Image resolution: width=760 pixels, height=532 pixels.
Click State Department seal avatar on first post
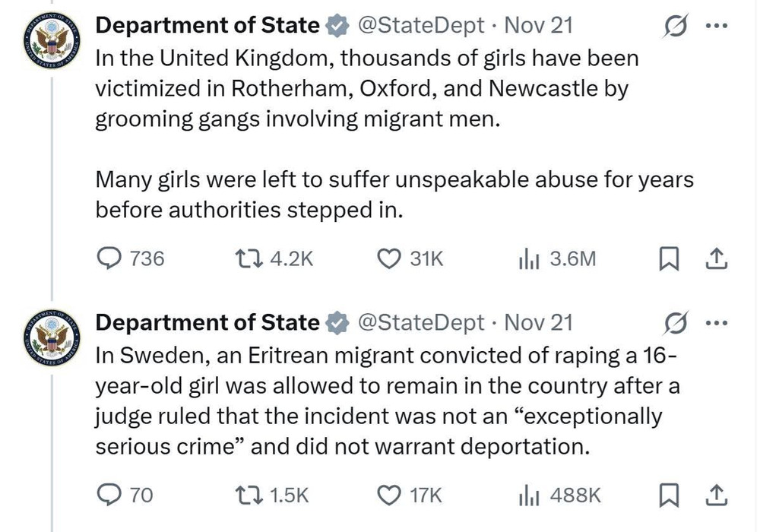click(52, 38)
